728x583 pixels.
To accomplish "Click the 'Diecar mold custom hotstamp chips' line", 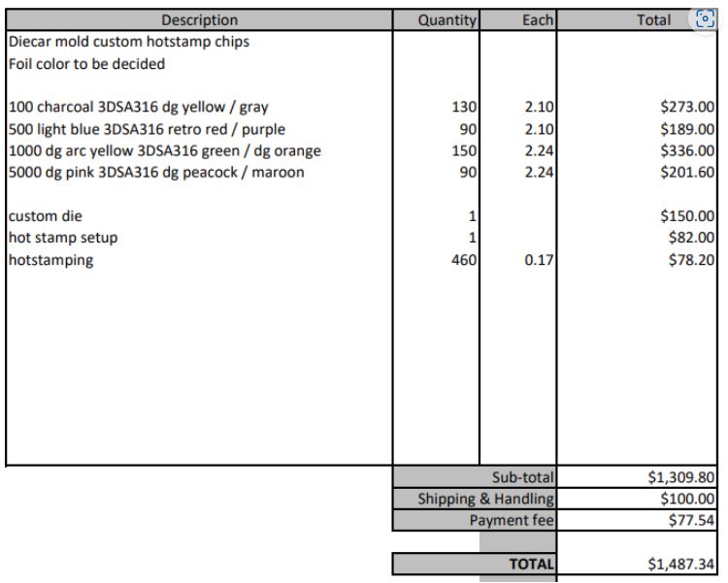I will [x=128, y=42].
